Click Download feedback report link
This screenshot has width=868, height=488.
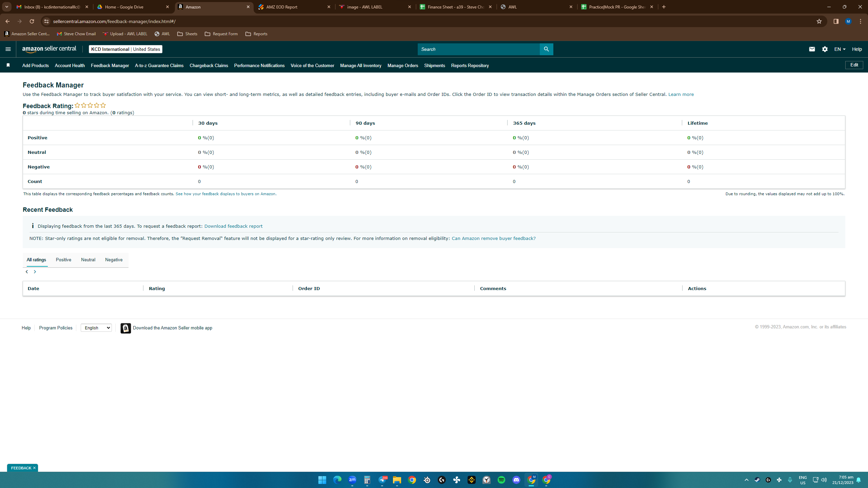pos(233,226)
